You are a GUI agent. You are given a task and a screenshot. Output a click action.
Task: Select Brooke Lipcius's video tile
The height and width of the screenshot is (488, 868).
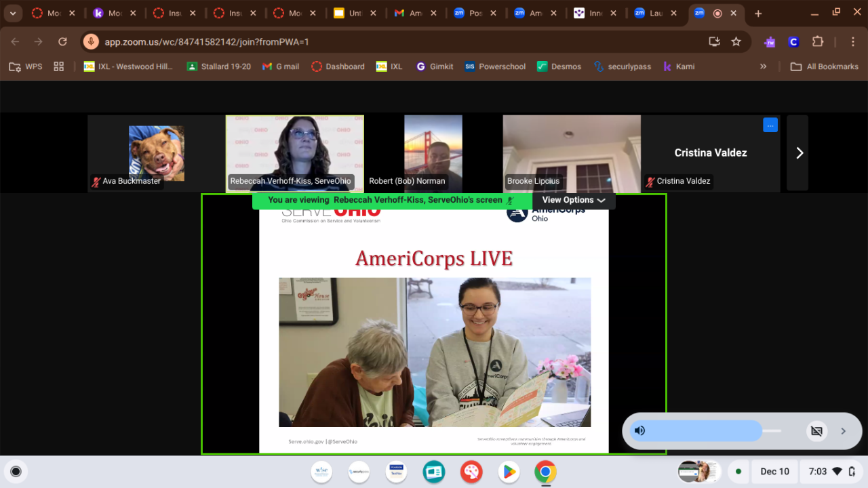572,153
